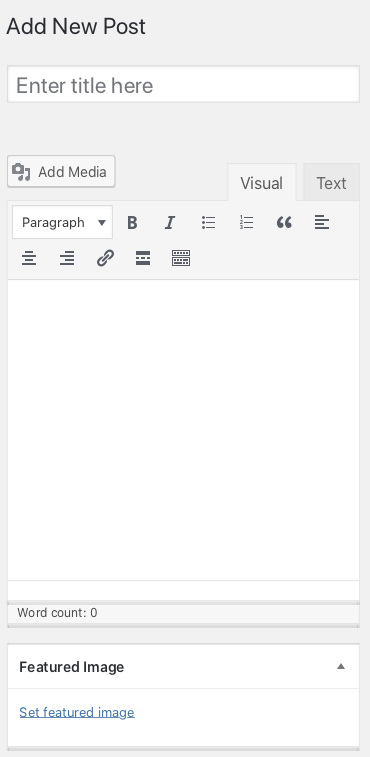Toggle the editor toolbar (kitchen sink)

tap(181, 259)
